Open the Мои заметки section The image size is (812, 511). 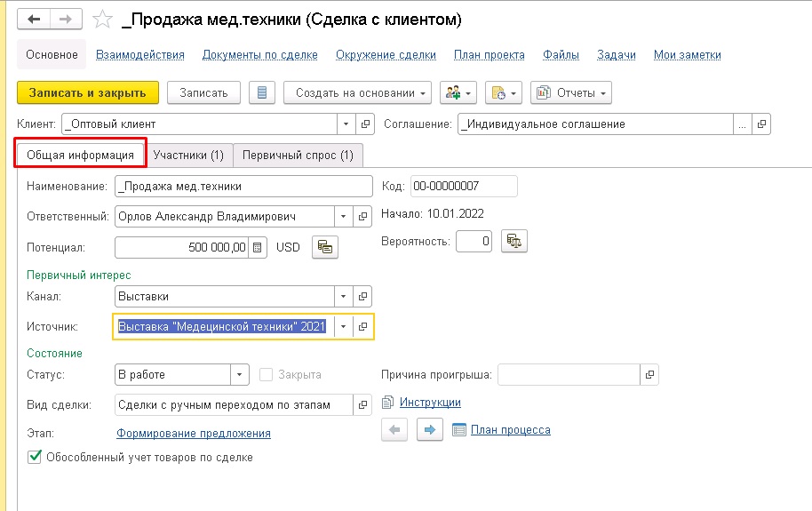688,55
